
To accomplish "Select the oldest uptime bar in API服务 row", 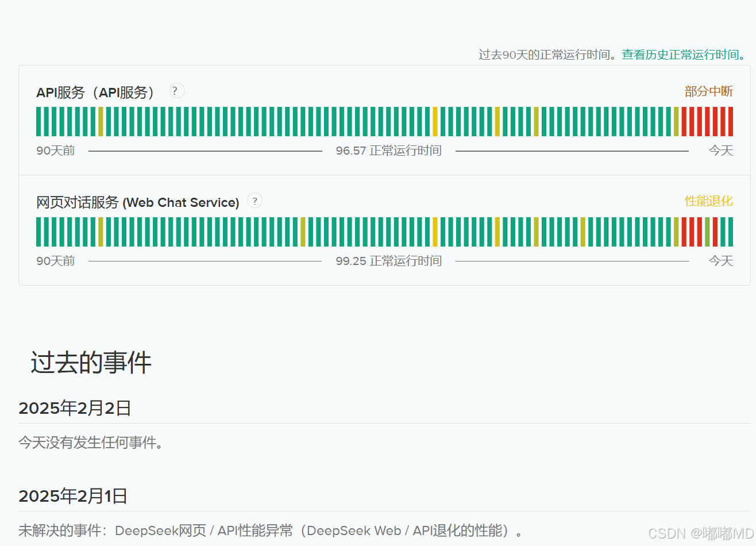I will [39, 122].
